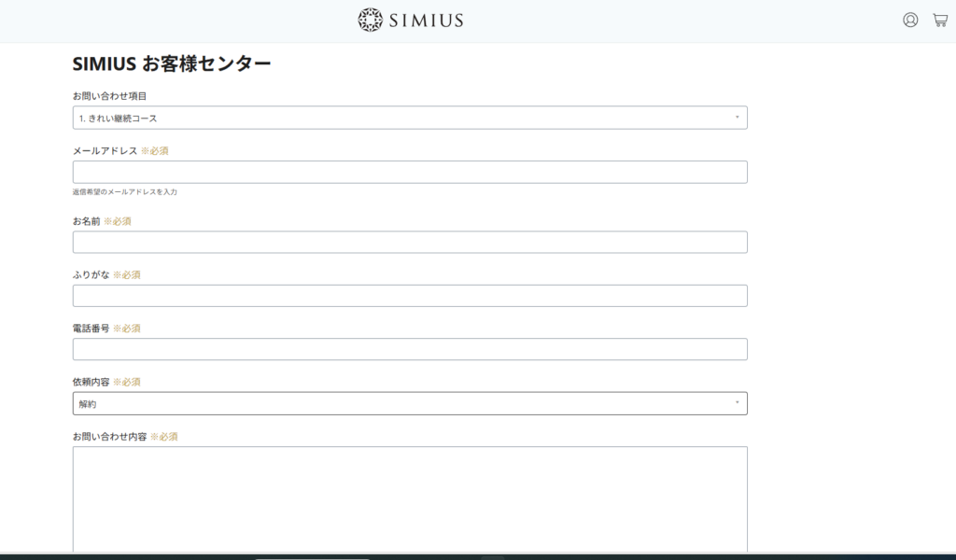Open the user account icon
The image size is (956, 560).
910,21
